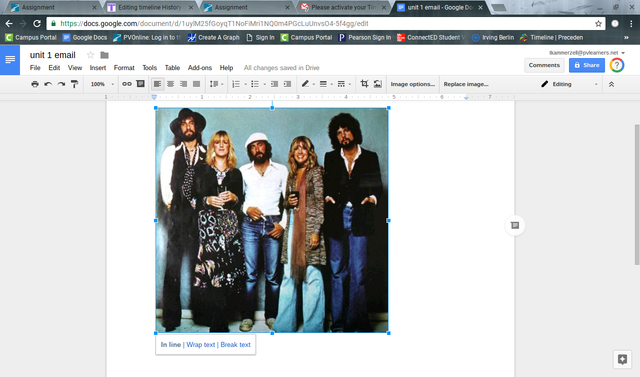Align the image left
The height and width of the screenshot is (377, 640).
pos(157,84)
